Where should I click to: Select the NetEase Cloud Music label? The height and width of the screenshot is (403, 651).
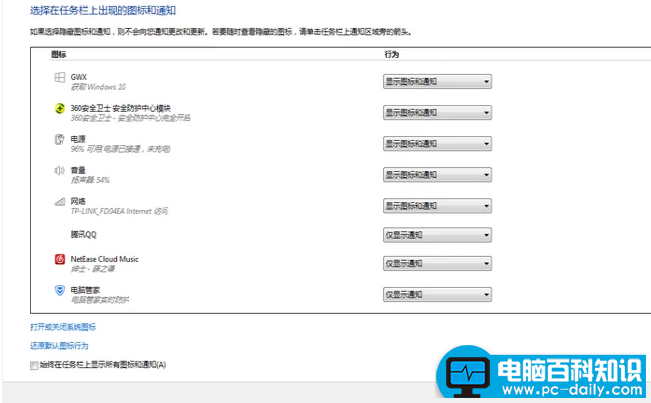coord(105,259)
